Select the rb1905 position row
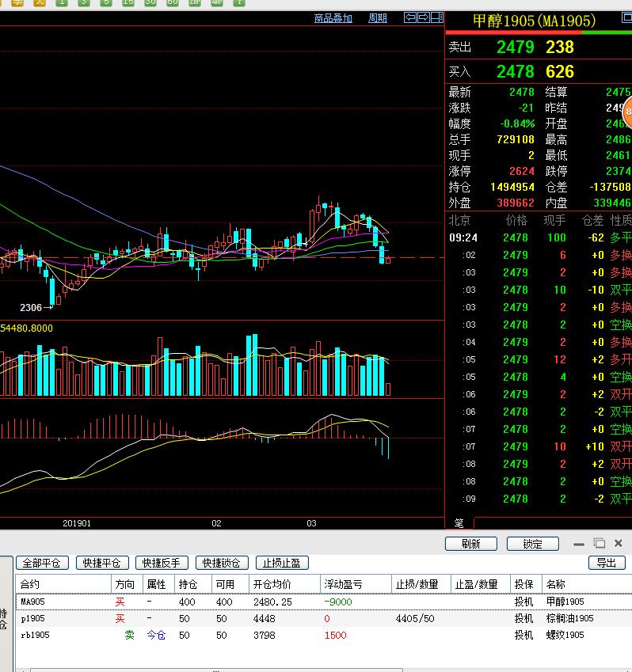This screenshot has height=672, width=632. [324, 635]
